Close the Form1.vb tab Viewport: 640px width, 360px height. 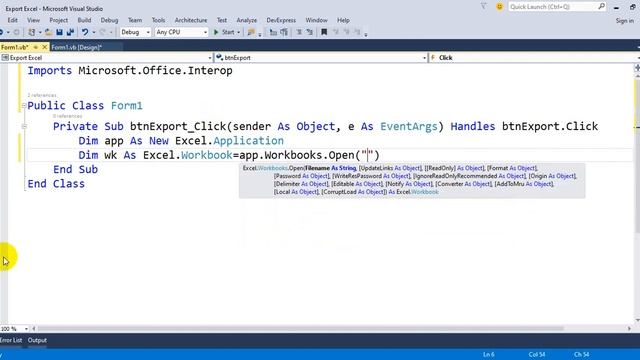(x=44, y=47)
